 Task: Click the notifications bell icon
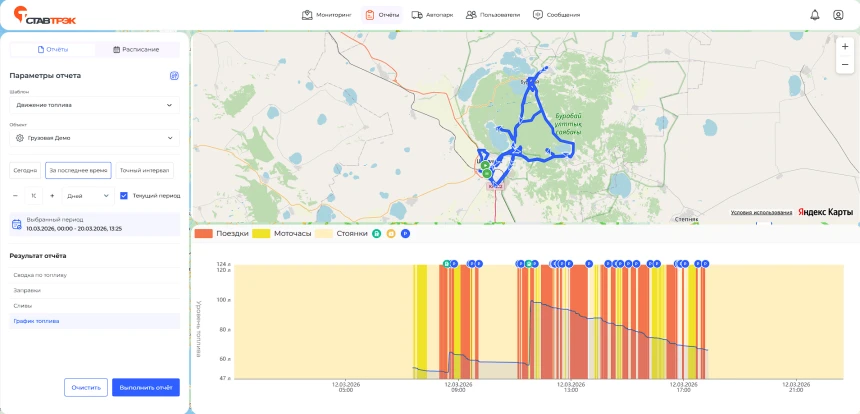tap(814, 15)
